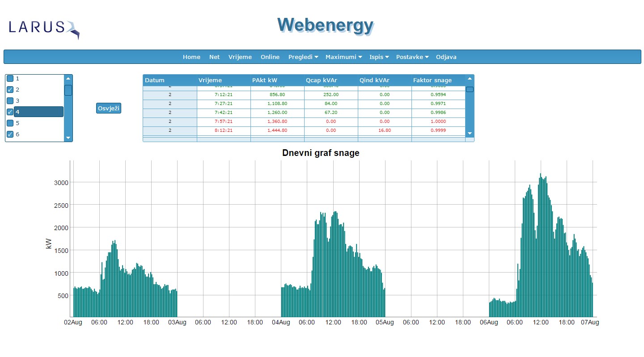644x357 pixels.
Task: Click the Larus logo
Action: coord(44,29)
